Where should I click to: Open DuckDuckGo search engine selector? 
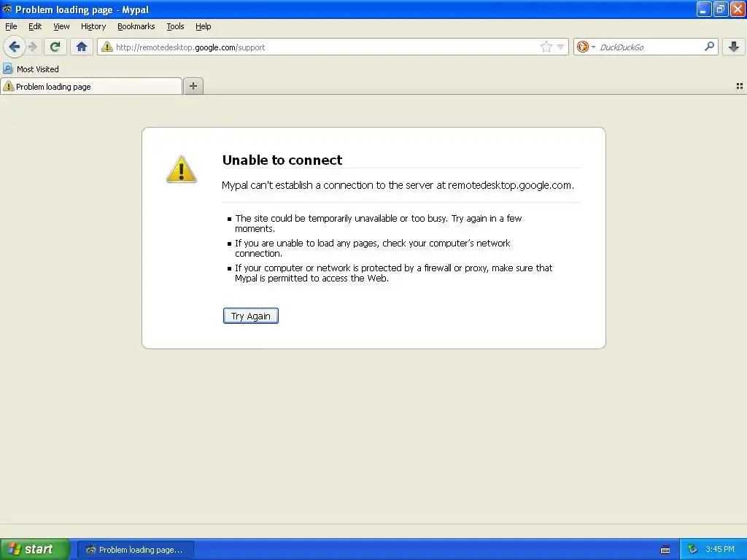click(x=586, y=47)
